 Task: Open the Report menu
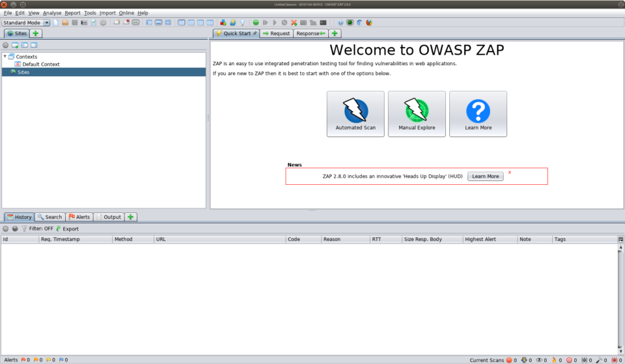click(x=72, y=13)
